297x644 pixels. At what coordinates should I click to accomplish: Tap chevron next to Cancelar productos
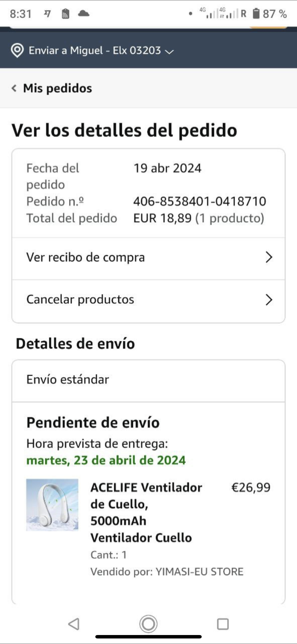(269, 299)
